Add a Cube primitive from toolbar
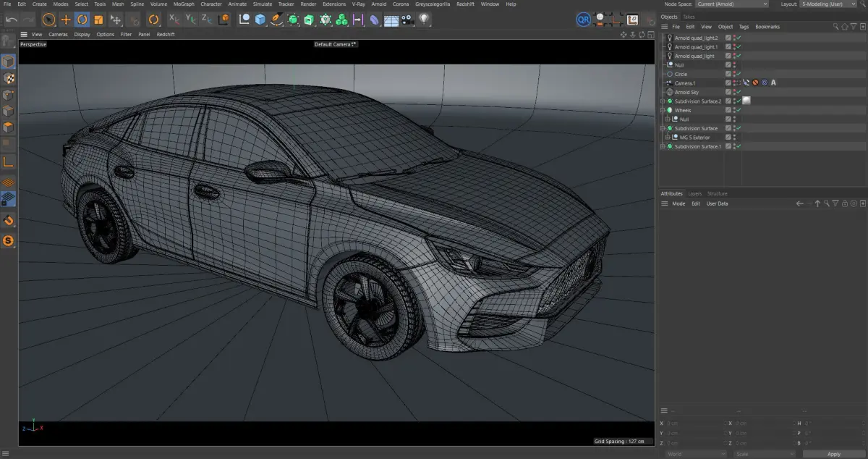This screenshot has height=459, width=868. (x=260, y=20)
